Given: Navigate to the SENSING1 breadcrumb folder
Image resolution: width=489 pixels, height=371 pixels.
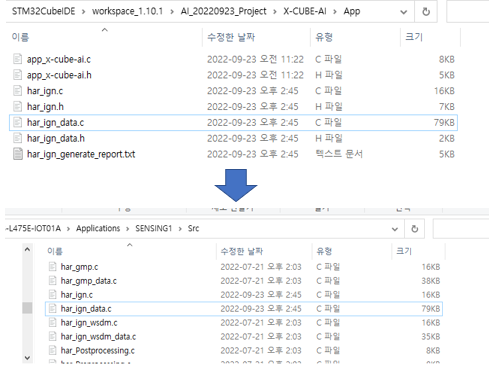Looking at the screenshot, I should tap(154, 228).
